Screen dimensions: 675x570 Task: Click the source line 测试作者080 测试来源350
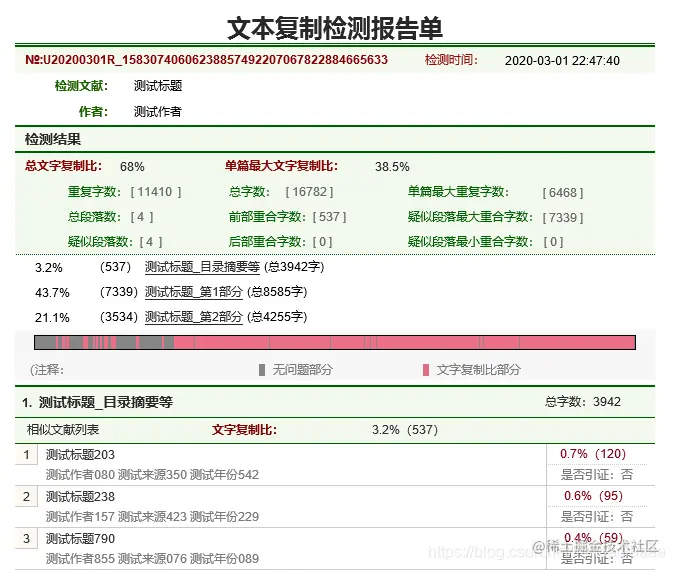[x=152, y=475]
